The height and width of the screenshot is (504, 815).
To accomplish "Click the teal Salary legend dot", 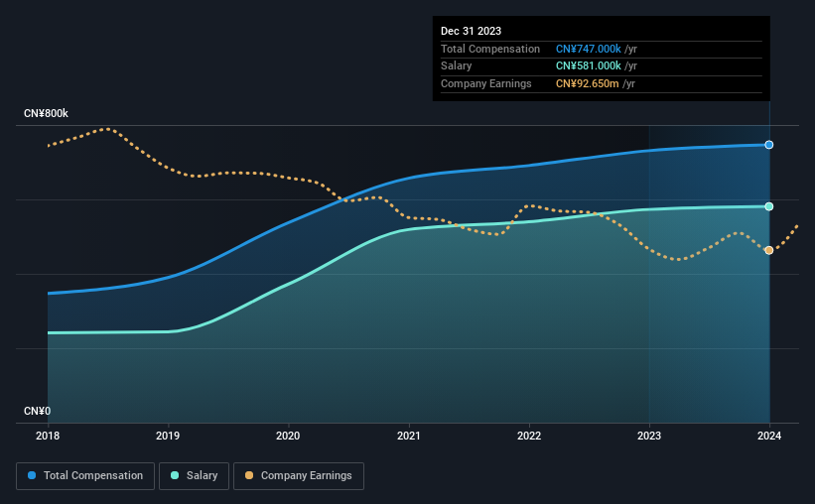I will point(175,475).
